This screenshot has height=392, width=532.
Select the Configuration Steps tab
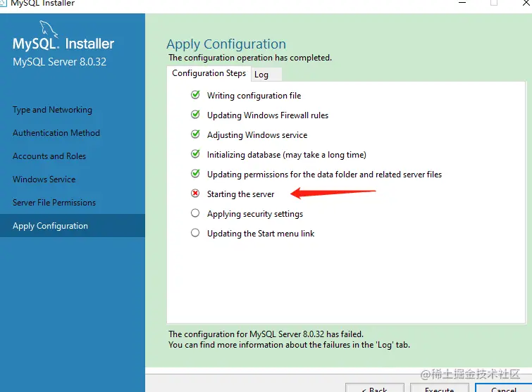click(x=209, y=73)
